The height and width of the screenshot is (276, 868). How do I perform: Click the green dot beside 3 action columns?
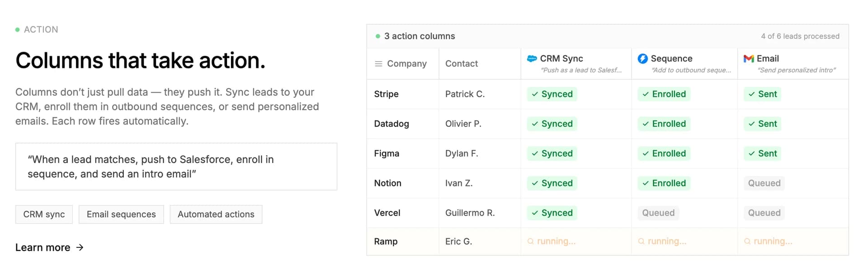pyautogui.click(x=378, y=36)
